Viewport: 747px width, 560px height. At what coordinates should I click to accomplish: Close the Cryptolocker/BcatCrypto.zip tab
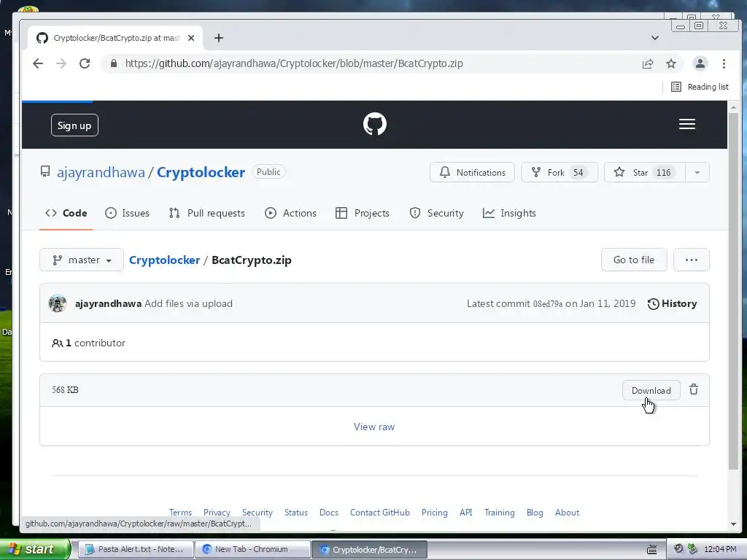click(191, 38)
